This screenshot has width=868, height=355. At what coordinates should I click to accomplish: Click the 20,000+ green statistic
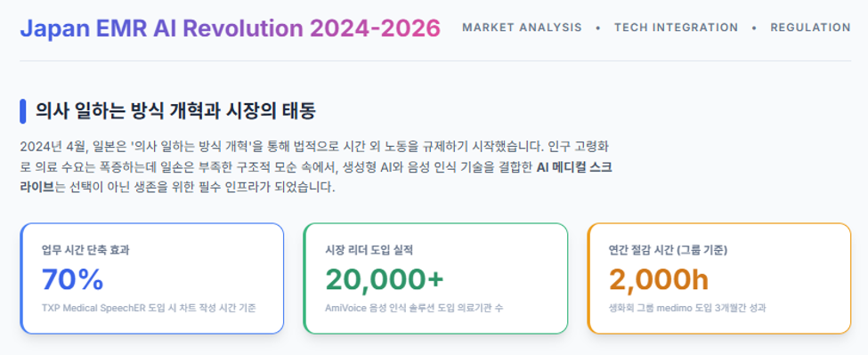point(385,279)
